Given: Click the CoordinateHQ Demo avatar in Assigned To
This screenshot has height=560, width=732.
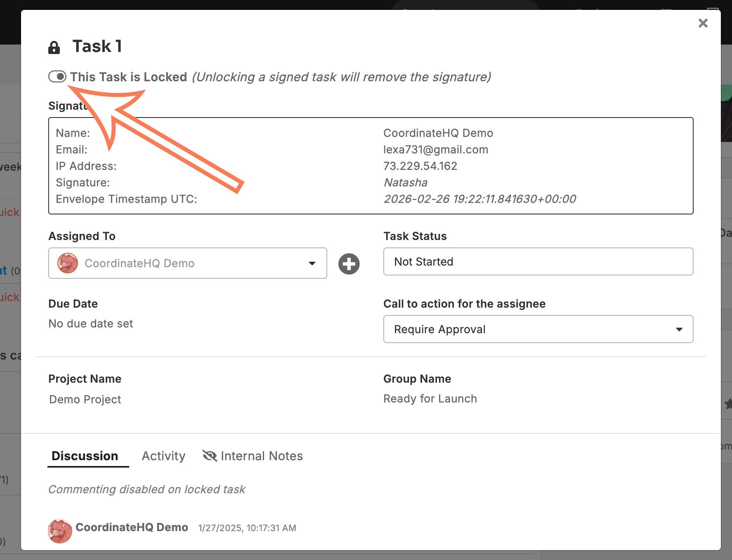Looking at the screenshot, I should click(68, 263).
